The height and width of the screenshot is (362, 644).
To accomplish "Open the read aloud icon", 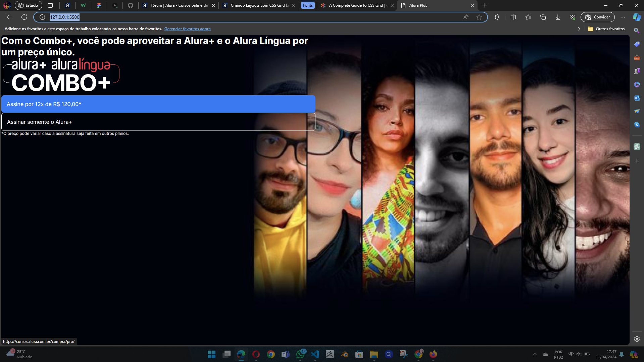I will tap(466, 17).
